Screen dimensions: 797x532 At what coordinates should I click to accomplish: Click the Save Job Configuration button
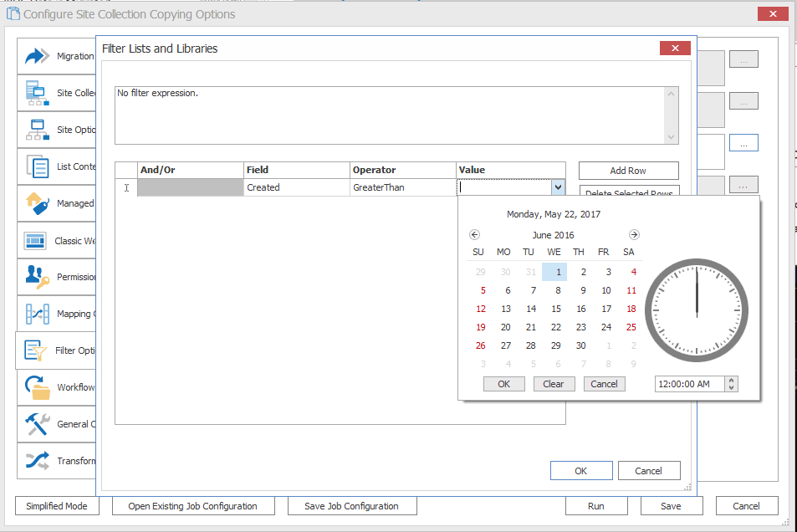pyautogui.click(x=352, y=506)
